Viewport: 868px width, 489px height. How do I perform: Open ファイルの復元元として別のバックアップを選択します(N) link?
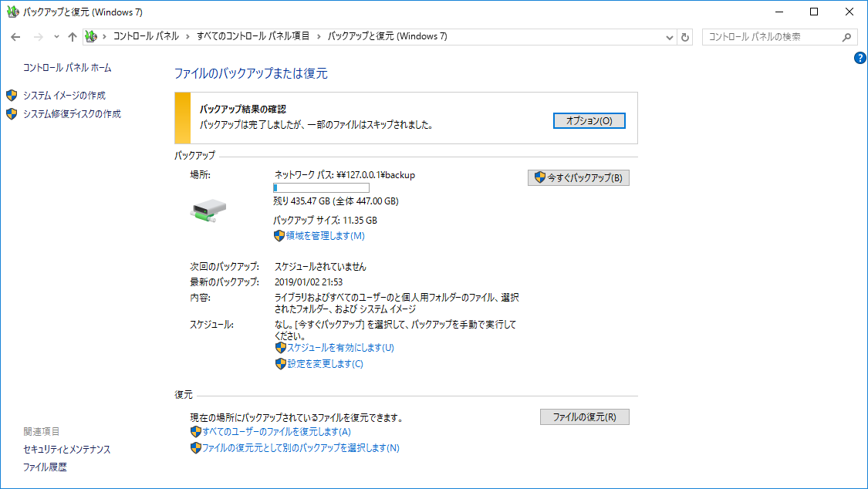coord(301,447)
